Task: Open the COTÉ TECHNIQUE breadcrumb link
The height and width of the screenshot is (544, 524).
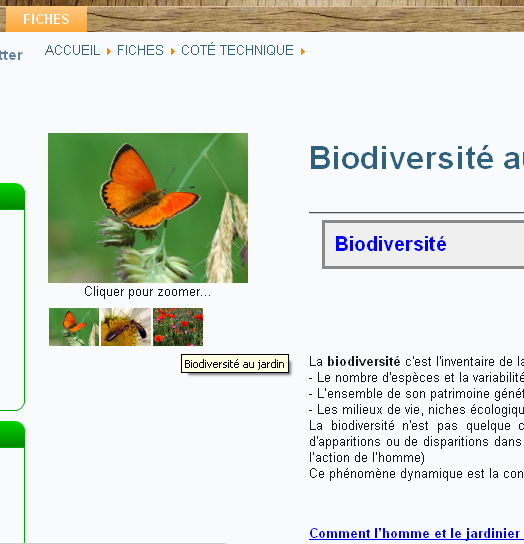Action: point(237,50)
